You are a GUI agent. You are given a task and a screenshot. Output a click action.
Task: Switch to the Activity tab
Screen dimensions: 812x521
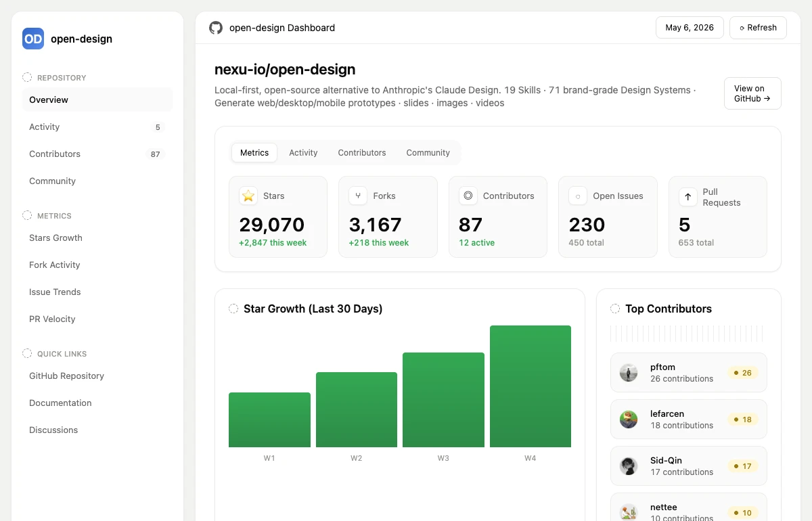pyautogui.click(x=303, y=152)
